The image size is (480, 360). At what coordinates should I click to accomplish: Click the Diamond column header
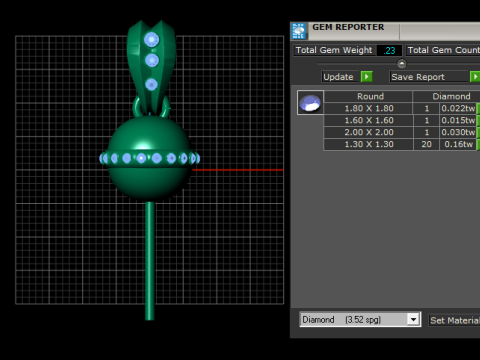(x=447, y=96)
